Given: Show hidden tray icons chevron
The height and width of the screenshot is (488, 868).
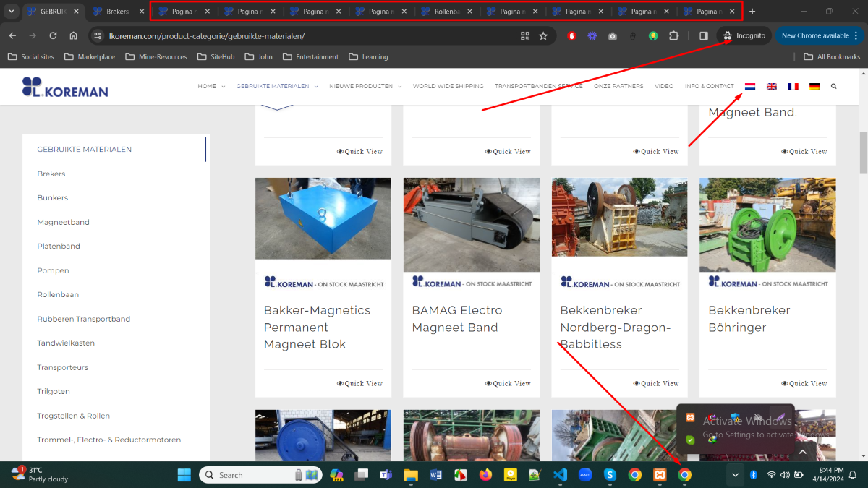Looking at the screenshot, I should (x=736, y=475).
